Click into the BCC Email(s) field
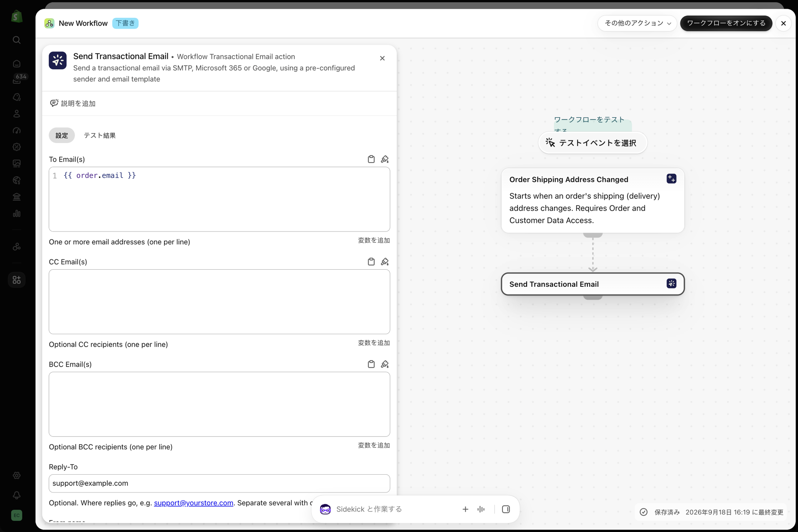798x532 pixels. (219, 404)
